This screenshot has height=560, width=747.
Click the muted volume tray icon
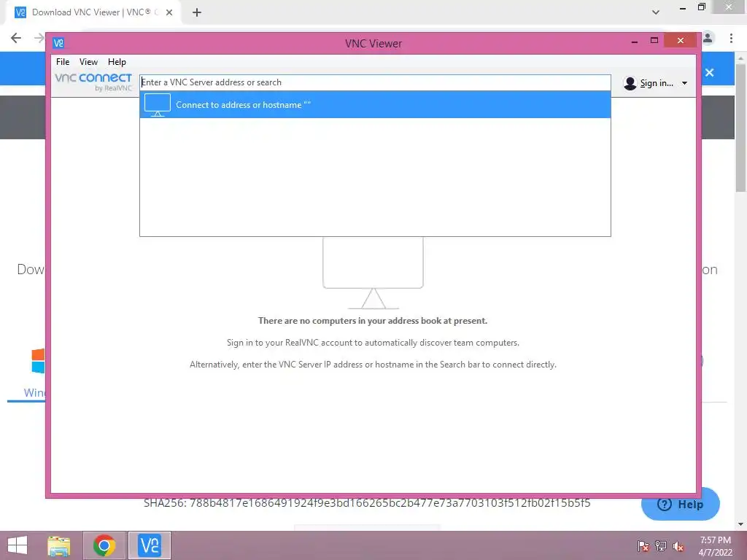click(x=678, y=546)
